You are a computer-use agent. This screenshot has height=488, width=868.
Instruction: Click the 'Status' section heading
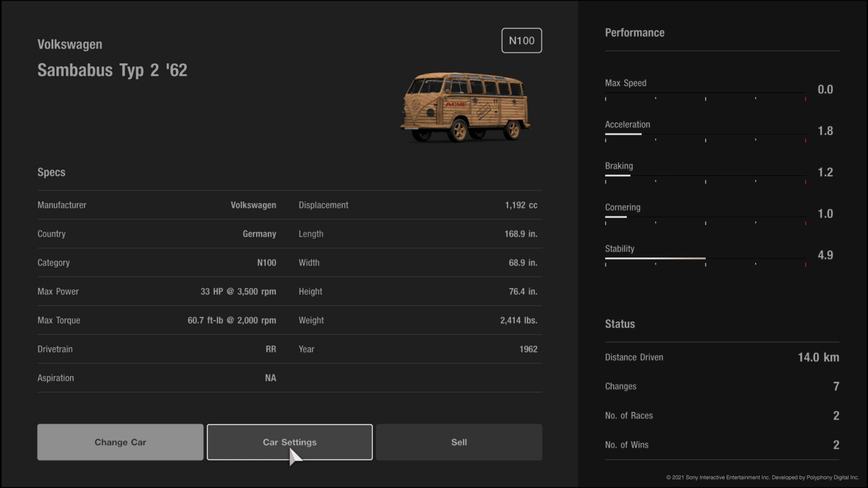(620, 324)
